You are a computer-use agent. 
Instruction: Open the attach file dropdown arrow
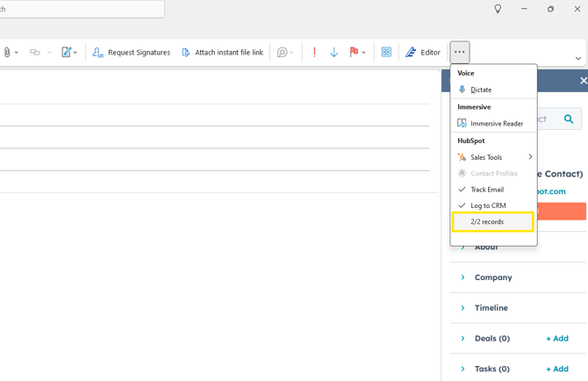tap(17, 53)
